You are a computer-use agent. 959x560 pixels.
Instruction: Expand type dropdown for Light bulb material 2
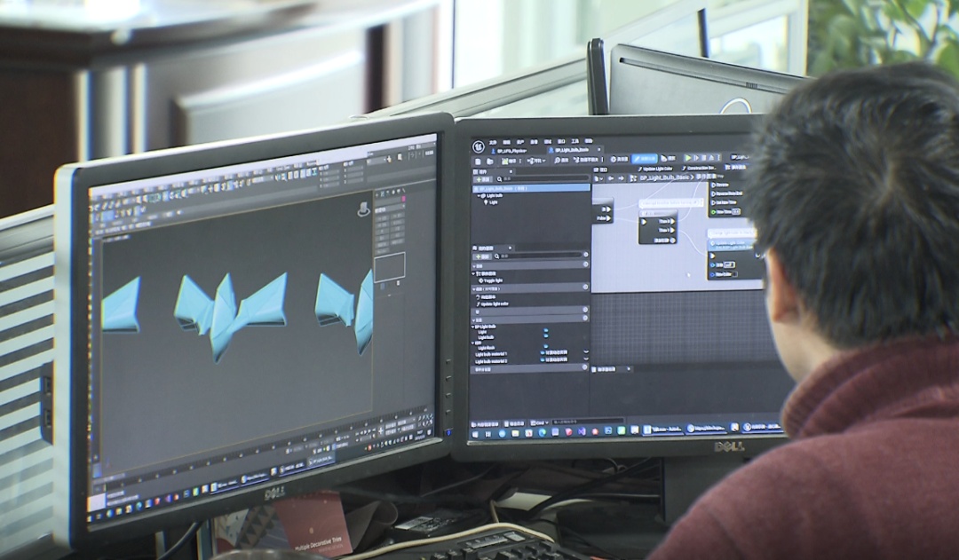[586, 359]
